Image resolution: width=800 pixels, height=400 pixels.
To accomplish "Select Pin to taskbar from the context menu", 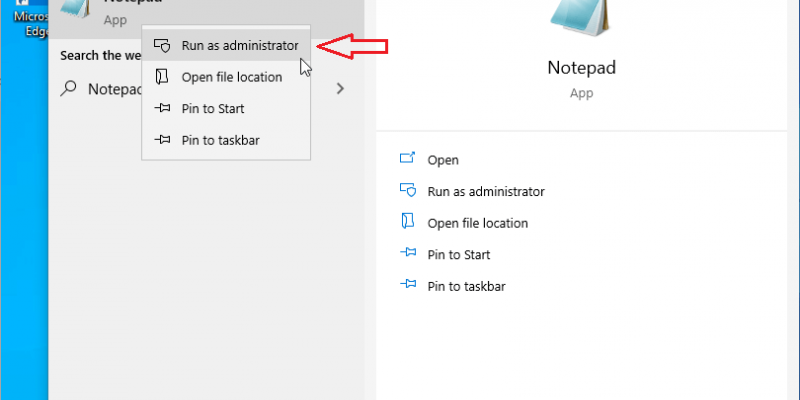I will tap(220, 140).
